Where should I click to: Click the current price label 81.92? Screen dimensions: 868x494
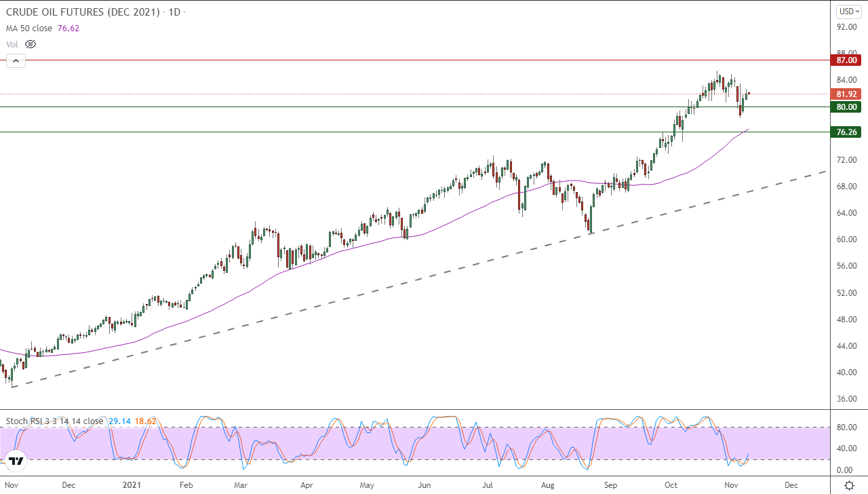click(847, 94)
